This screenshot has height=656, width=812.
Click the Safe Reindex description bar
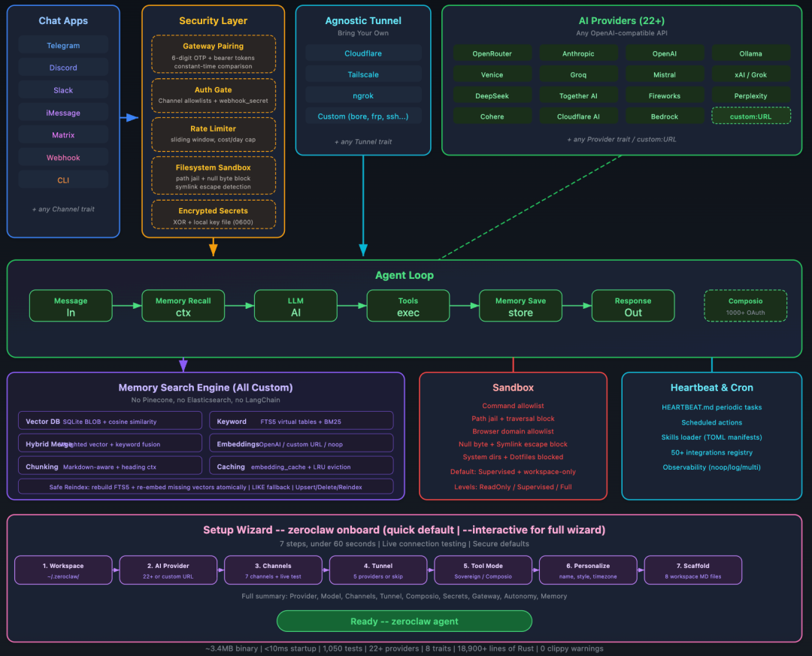[x=205, y=487]
